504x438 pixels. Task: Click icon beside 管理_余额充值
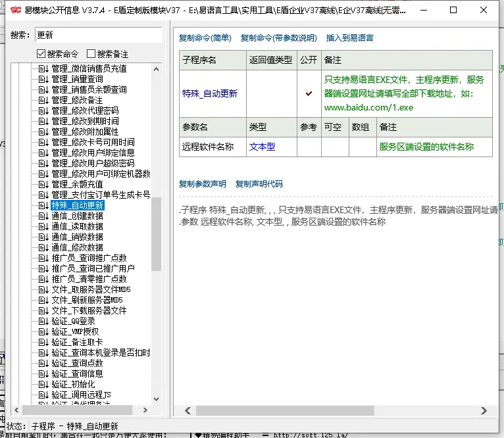coord(43,184)
